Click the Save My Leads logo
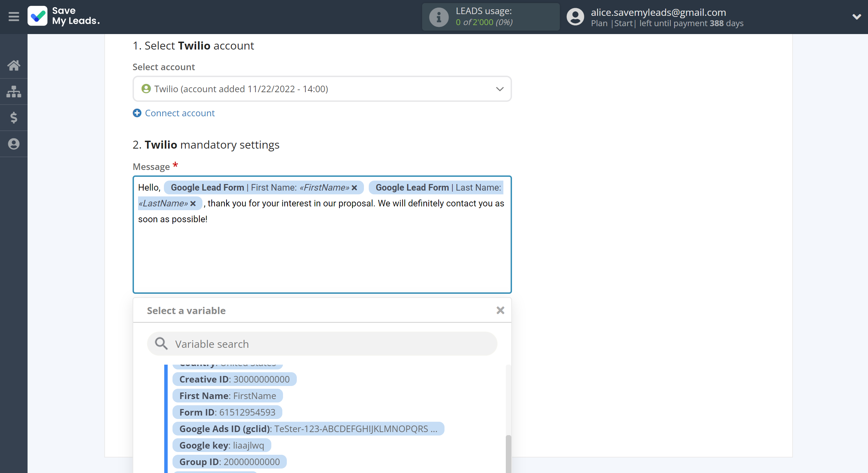Image resolution: width=868 pixels, height=473 pixels. point(64,16)
